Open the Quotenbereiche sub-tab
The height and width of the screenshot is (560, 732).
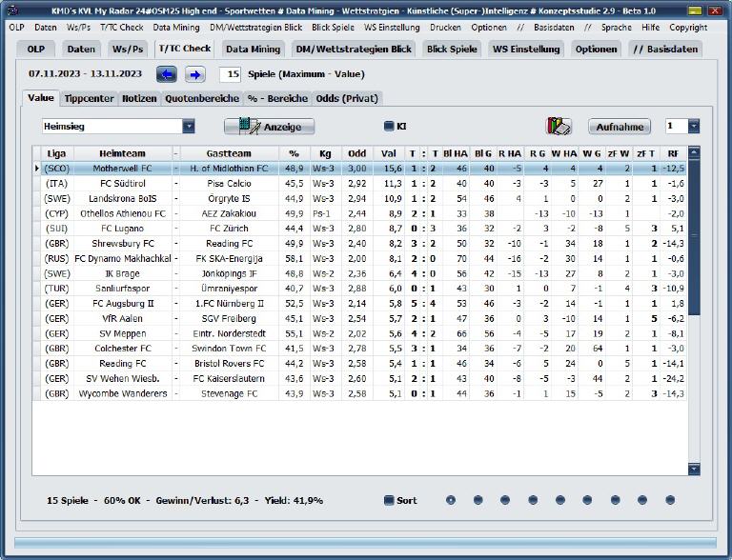pyautogui.click(x=202, y=98)
